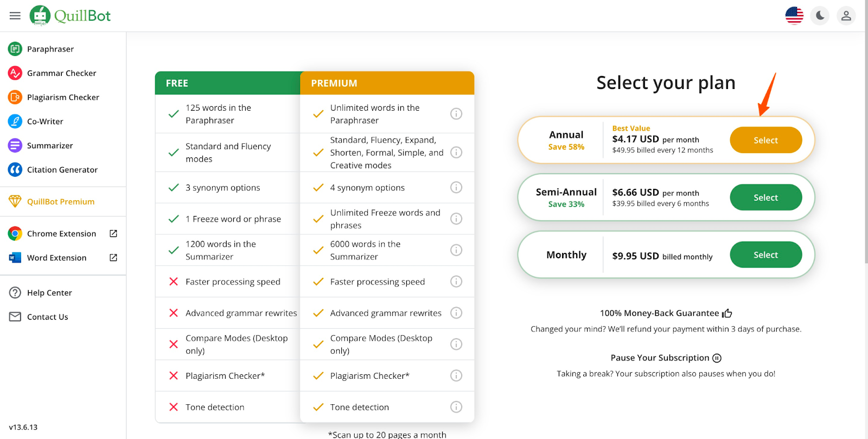Click the QuillBot logo
Image resolution: width=868 pixels, height=439 pixels.
(x=71, y=16)
